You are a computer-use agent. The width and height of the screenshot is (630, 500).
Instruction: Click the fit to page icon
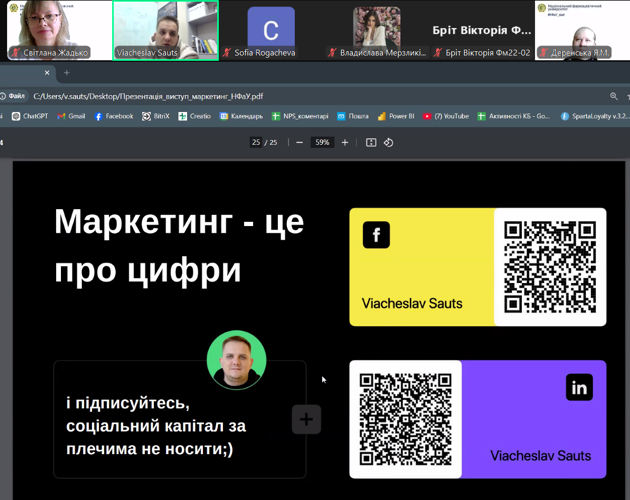pos(371,142)
